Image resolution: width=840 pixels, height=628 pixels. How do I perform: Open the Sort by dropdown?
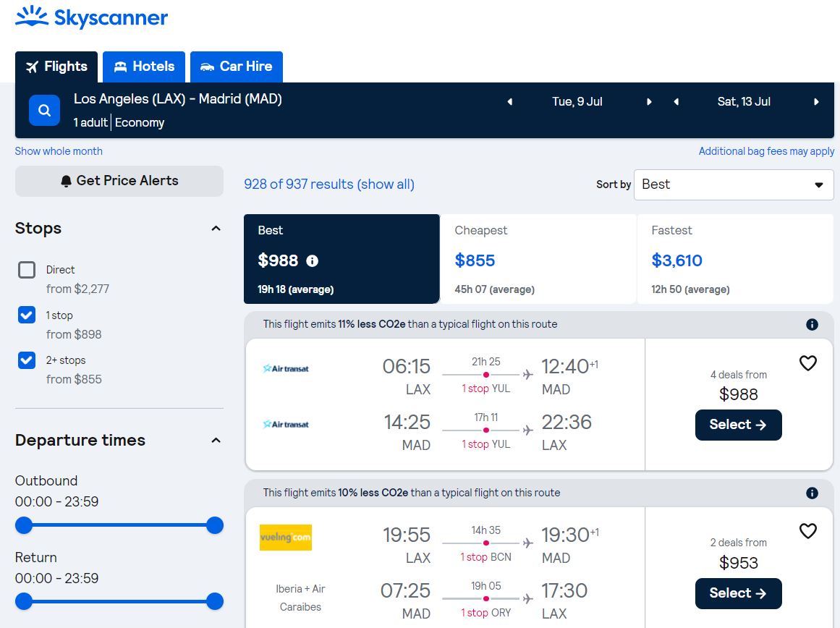(734, 185)
